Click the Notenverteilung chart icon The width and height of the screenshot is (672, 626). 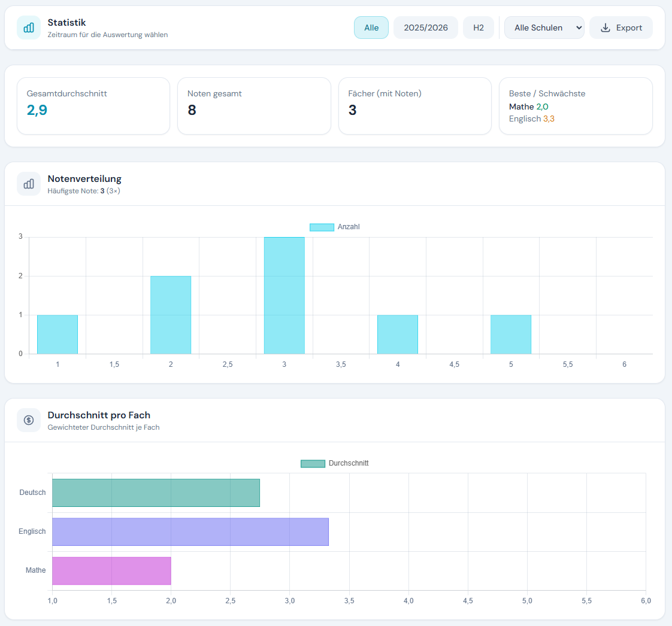click(29, 184)
